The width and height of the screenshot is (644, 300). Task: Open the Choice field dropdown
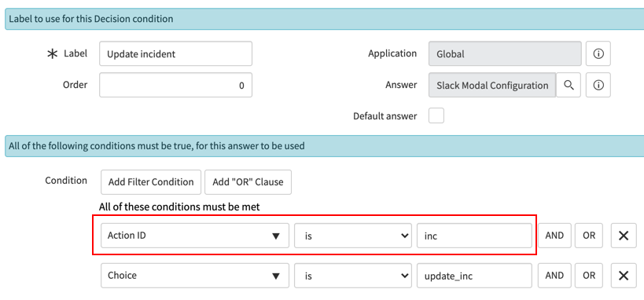[x=195, y=276]
